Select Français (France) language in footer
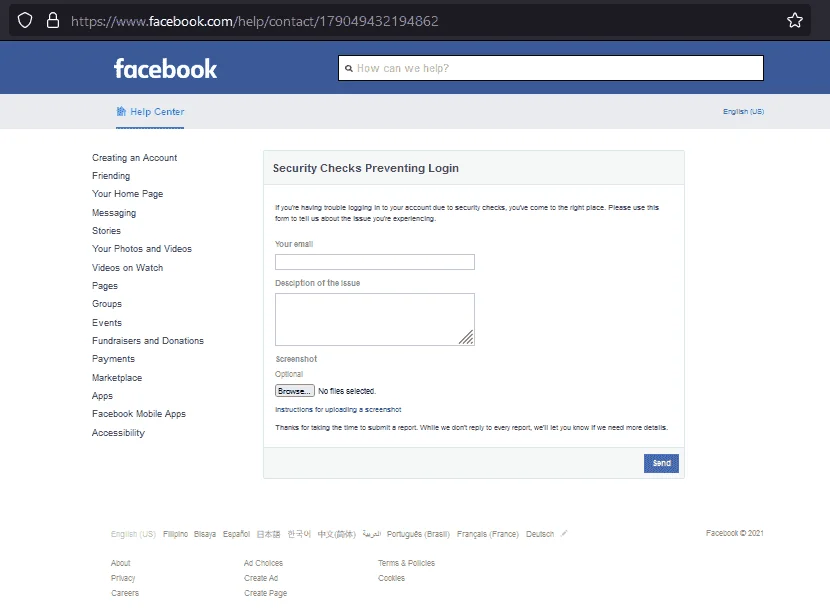The height and width of the screenshot is (615, 830). tap(488, 534)
